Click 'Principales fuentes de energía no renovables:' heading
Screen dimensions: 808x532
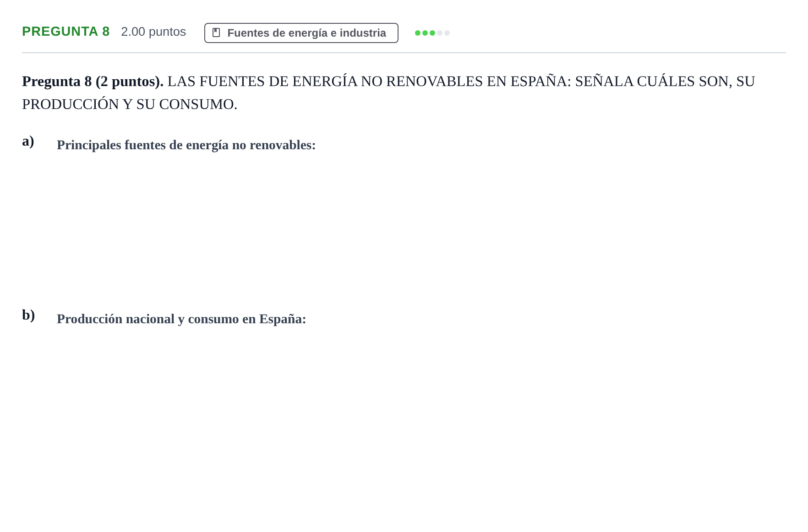pyautogui.click(x=186, y=145)
